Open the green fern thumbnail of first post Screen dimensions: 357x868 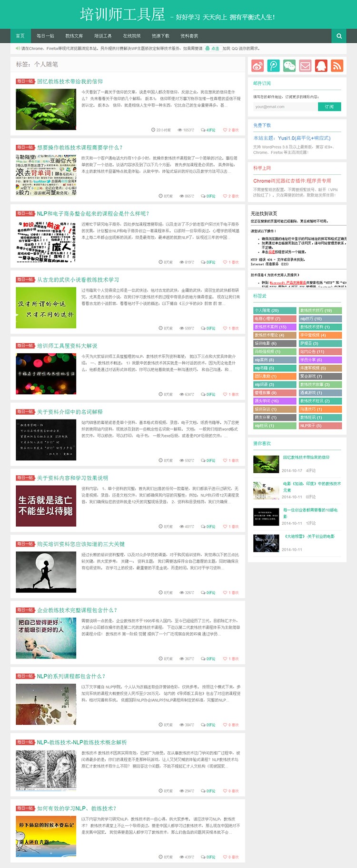[x=46, y=109]
